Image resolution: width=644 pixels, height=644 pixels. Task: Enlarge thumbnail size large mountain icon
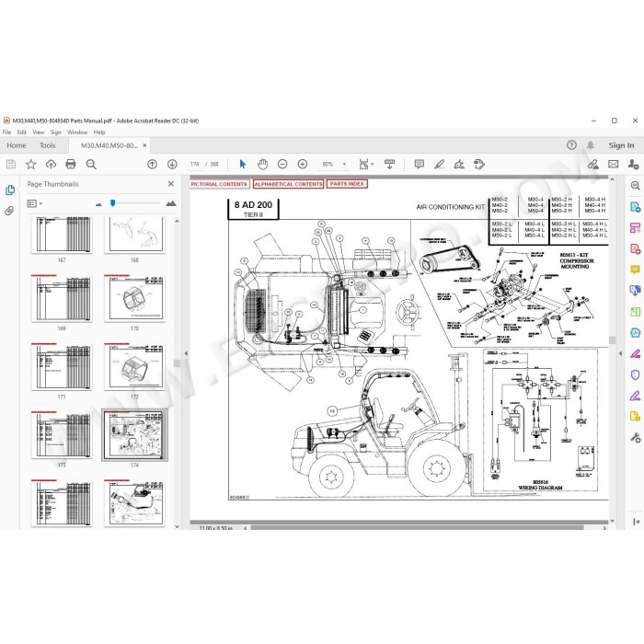[x=171, y=203]
